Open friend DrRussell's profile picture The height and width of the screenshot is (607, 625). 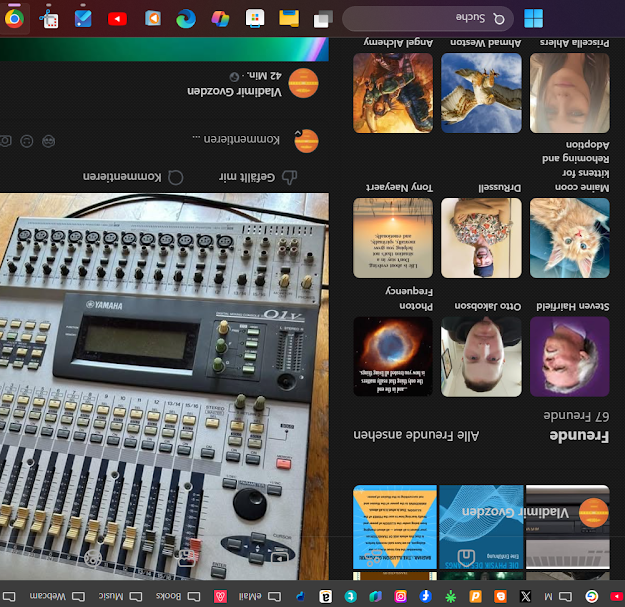pyautogui.click(x=481, y=238)
